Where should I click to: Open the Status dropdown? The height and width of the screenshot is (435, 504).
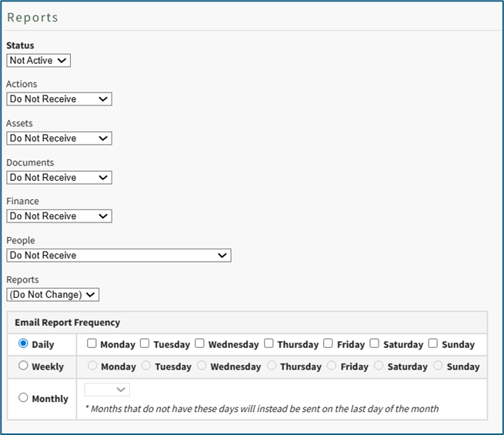coord(38,60)
